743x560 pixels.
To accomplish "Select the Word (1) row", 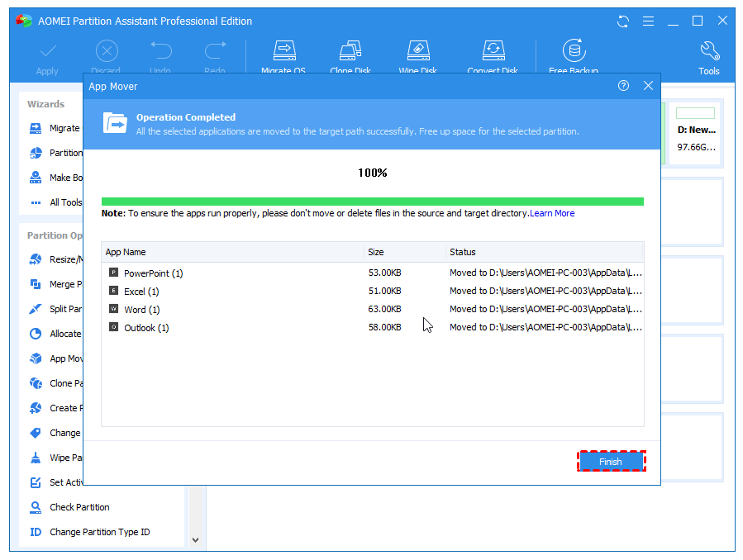I will coord(373,309).
